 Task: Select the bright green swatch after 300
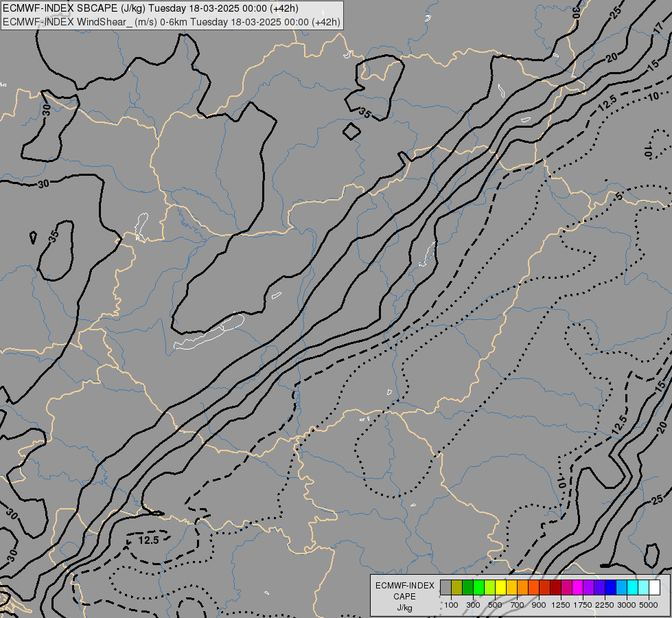(478, 588)
